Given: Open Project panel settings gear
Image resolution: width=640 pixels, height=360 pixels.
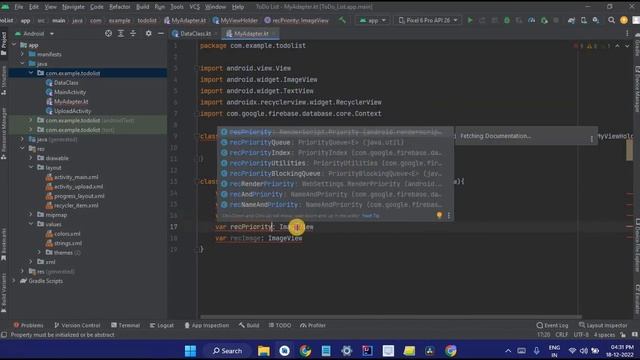Looking at the screenshot, I should click(x=149, y=33).
